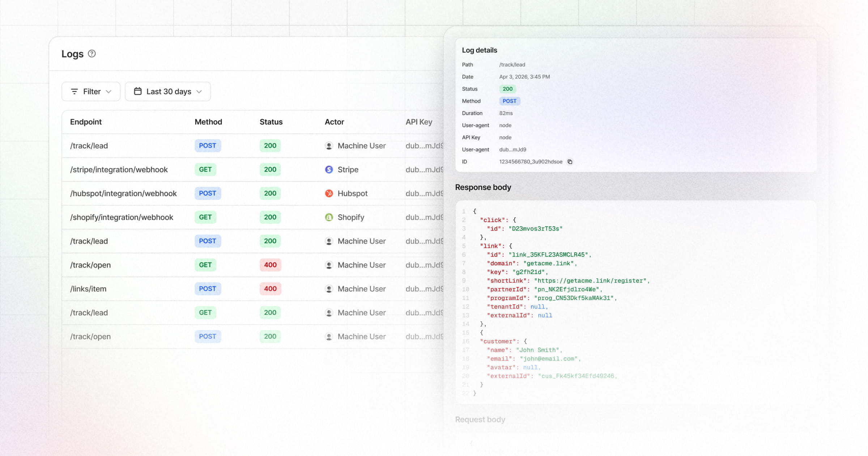Click the 400 status in /links/item row
Screen dimensions: 868x456
[x=270, y=289]
